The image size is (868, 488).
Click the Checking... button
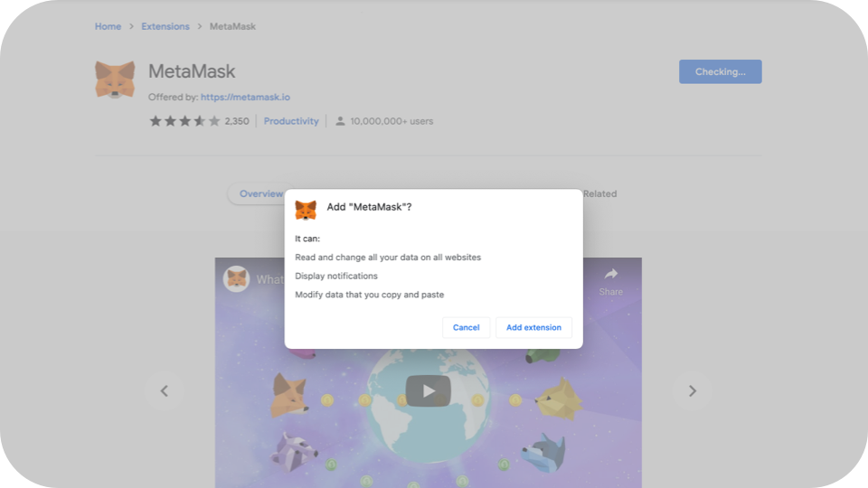click(721, 72)
